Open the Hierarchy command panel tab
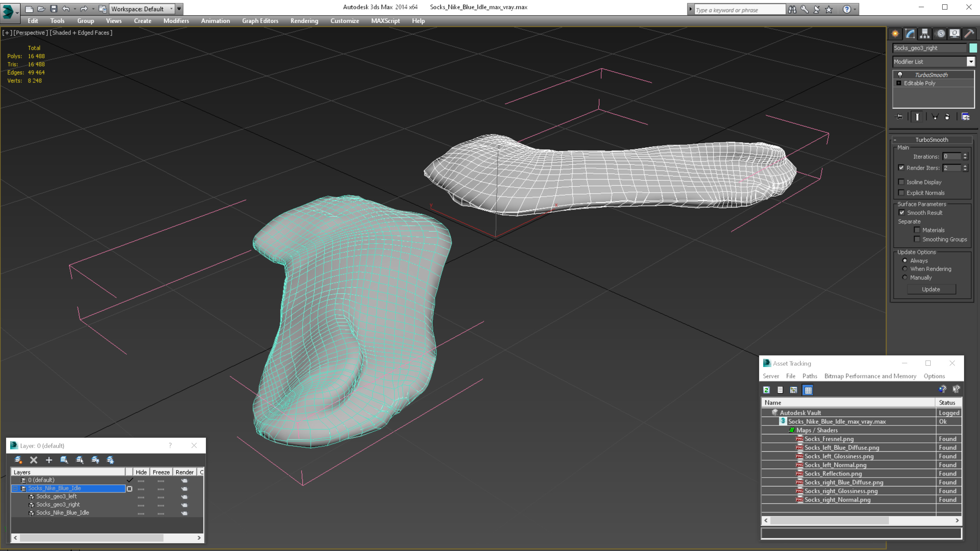Viewport: 980px width, 551px height. coord(925,33)
